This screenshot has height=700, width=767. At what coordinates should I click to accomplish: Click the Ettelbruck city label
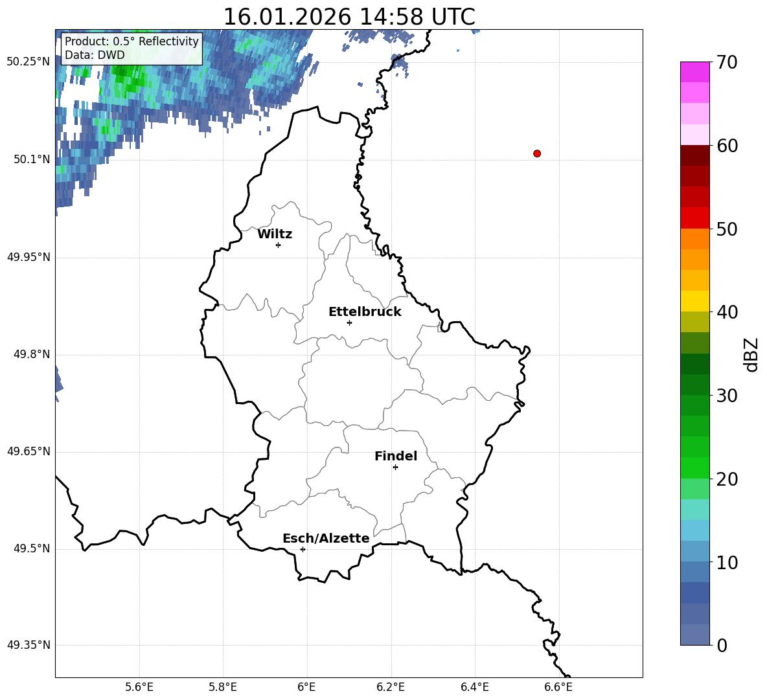click(x=365, y=312)
